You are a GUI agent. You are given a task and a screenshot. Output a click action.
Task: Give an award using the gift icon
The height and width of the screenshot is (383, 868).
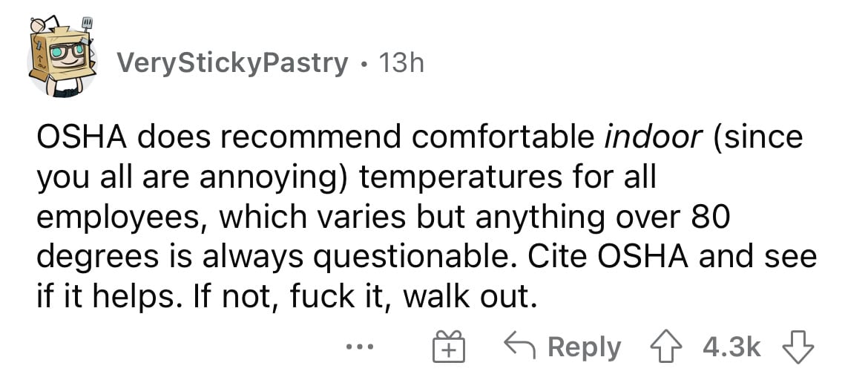coord(450,347)
